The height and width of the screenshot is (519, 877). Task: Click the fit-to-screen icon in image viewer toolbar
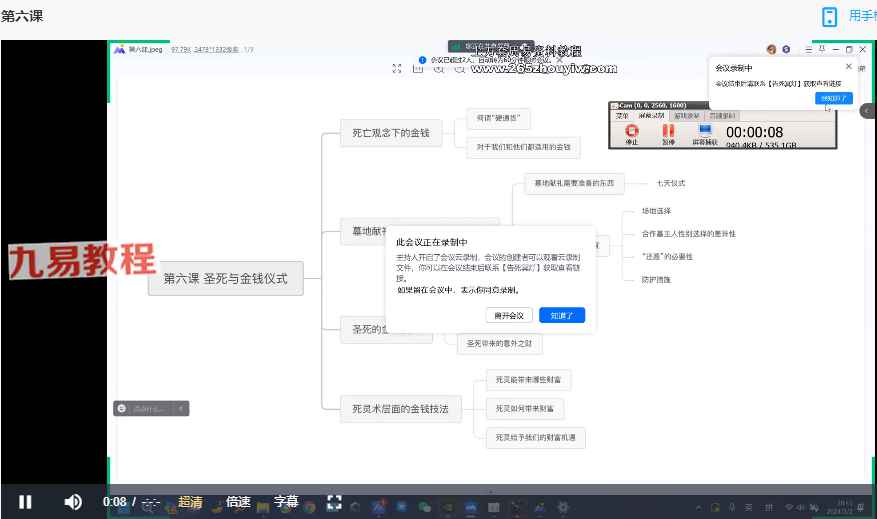[397, 68]
